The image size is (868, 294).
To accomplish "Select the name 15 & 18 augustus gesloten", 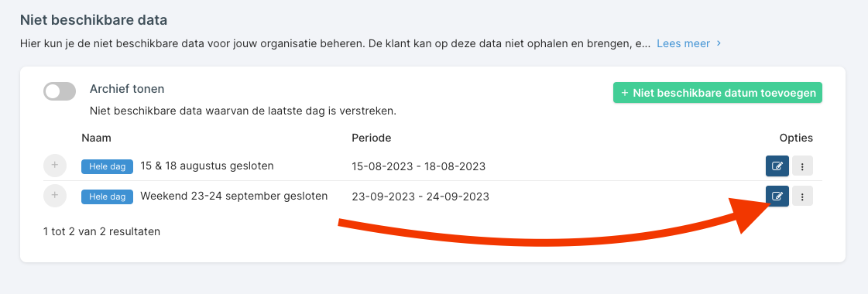I will [x=207, y=166].
